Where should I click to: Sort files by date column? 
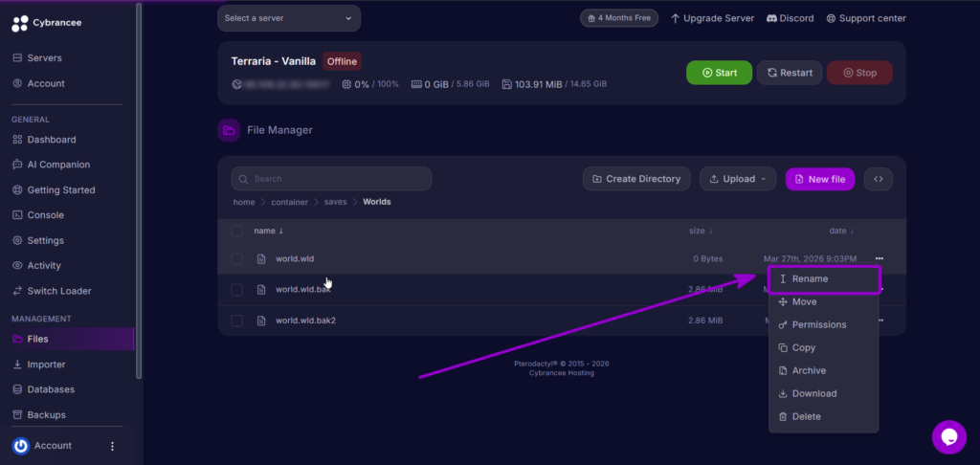point(841,231)
